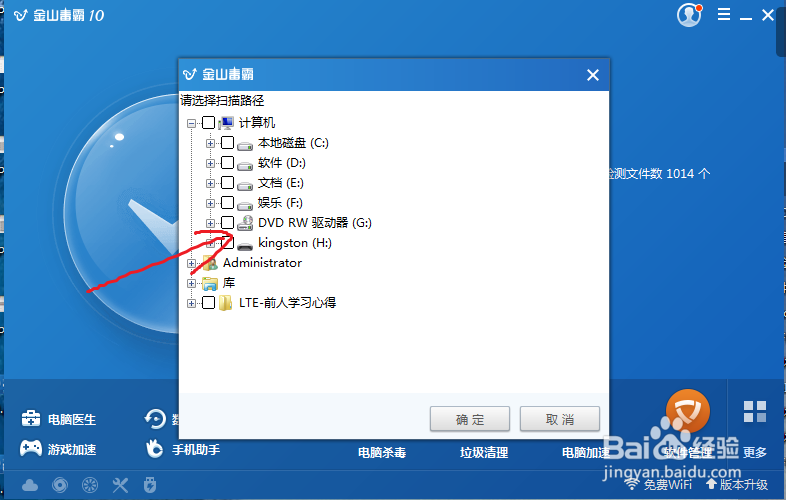Image resolution: width=786 pixels, height=500 pixels.
Task: Open the 更多 four-squares grid icon
Action: coord(755,411)
